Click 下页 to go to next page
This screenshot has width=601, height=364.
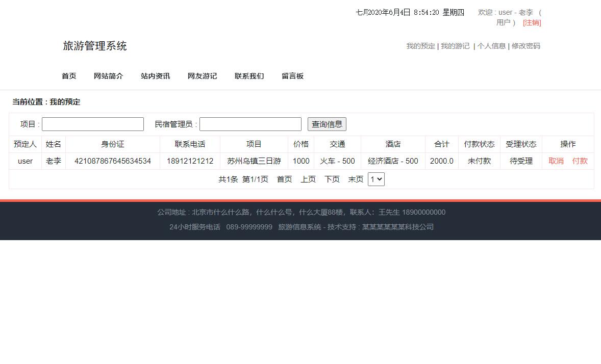point(332,179)
